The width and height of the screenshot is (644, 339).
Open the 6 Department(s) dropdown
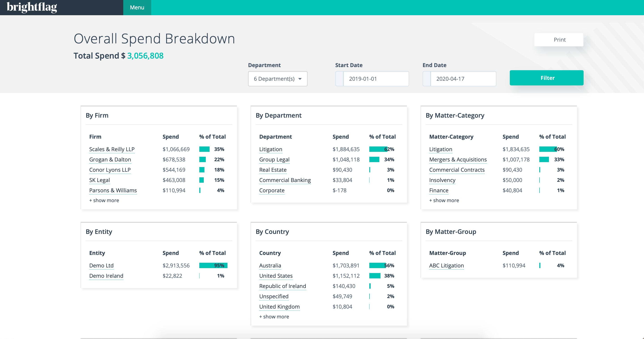278,79
